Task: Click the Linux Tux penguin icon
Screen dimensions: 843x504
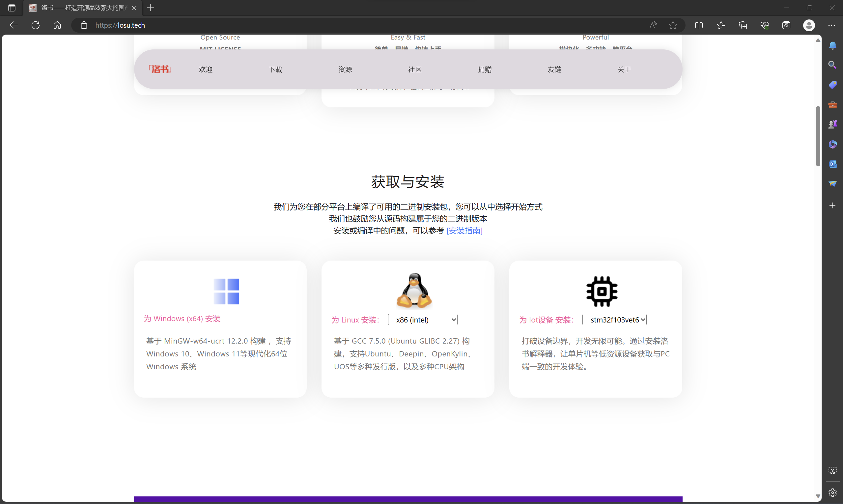Action: point(414,291)
